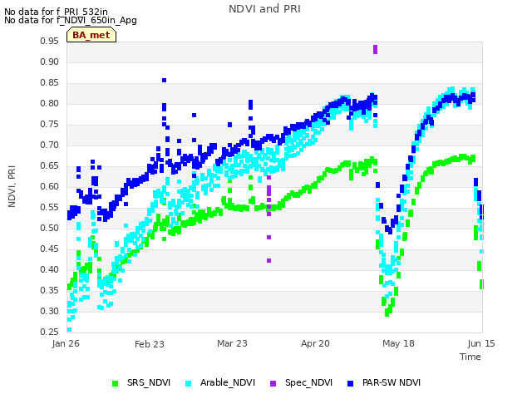Select the Arable_NDVI legend label
Screen dimensions: 532x399
point(227,382)
